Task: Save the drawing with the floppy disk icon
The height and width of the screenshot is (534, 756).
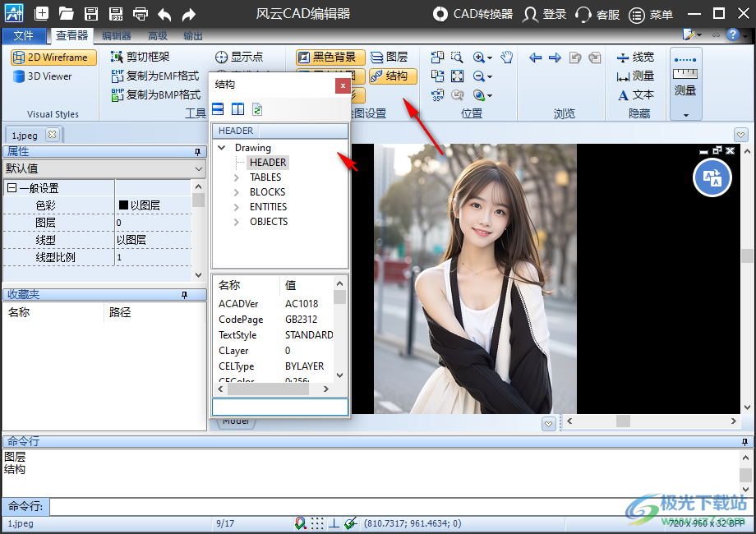Action: (x=91, y=13)
